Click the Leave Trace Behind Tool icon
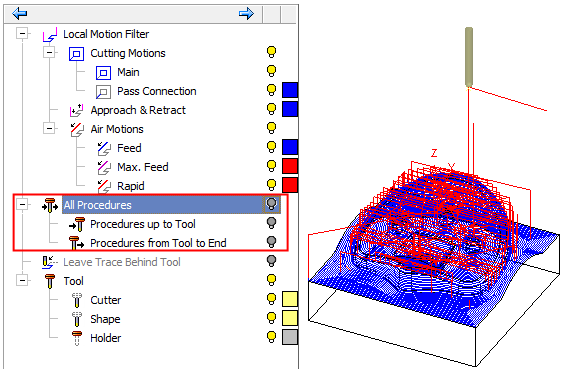 (x=50, y=262)
